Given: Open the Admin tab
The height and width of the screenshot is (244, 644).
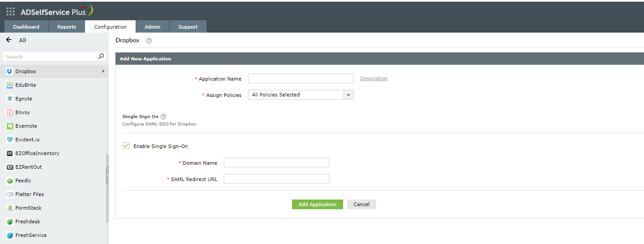Looking at the screenshot, I should click(152, 27).
